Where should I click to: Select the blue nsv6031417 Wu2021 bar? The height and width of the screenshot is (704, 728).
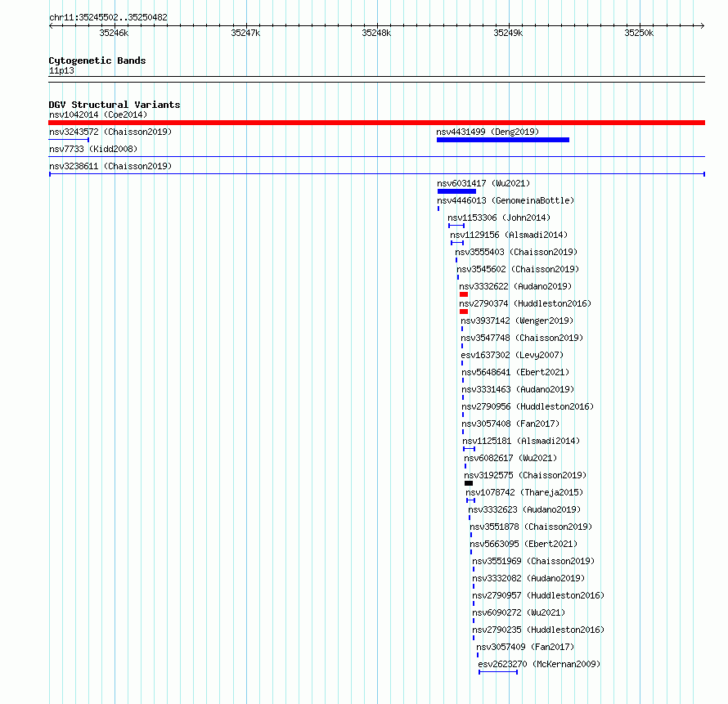[x=456, y=191]
